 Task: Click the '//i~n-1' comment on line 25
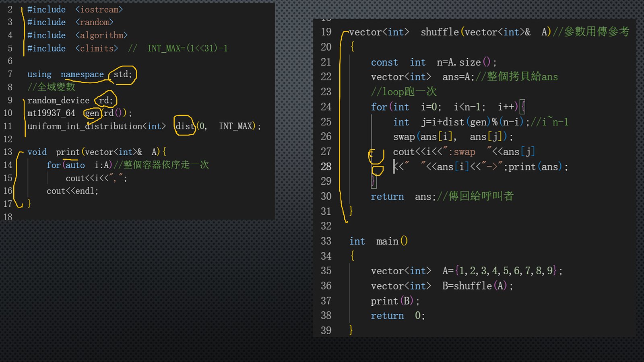[x=550, y=122]
